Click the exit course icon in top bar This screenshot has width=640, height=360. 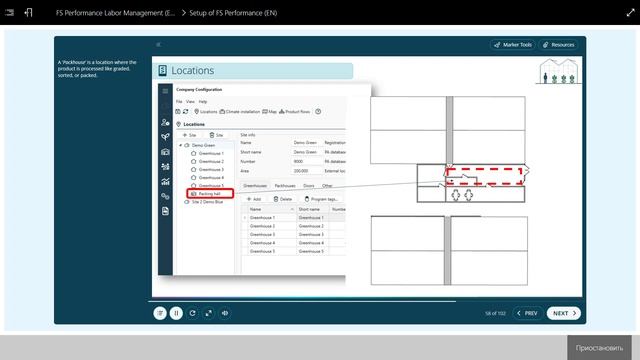(28, 13)
